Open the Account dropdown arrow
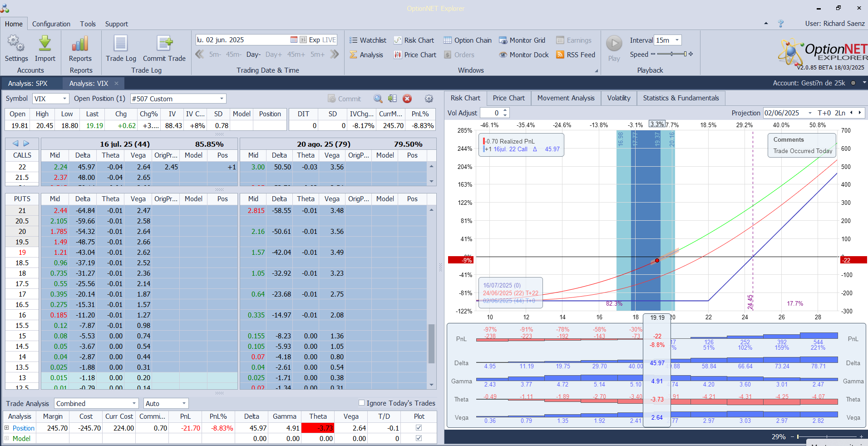This screenshot has height=446, width=868. 864,83
